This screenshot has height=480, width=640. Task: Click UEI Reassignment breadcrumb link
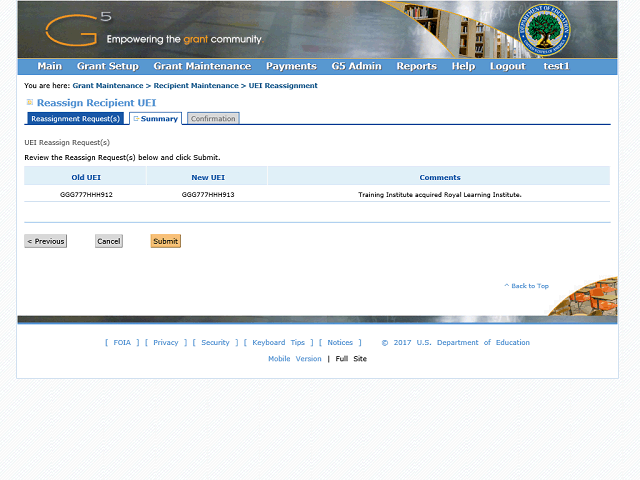[x=283, y=86]
